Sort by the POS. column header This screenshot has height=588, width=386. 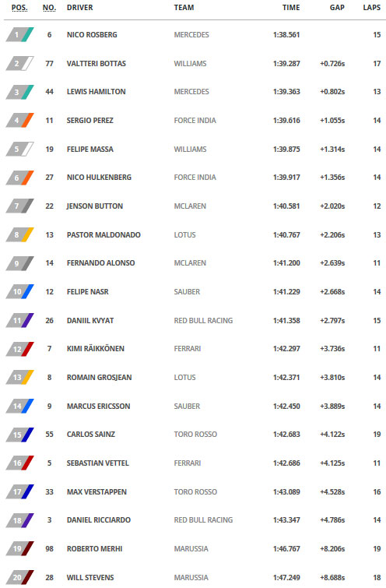(19, 8)
